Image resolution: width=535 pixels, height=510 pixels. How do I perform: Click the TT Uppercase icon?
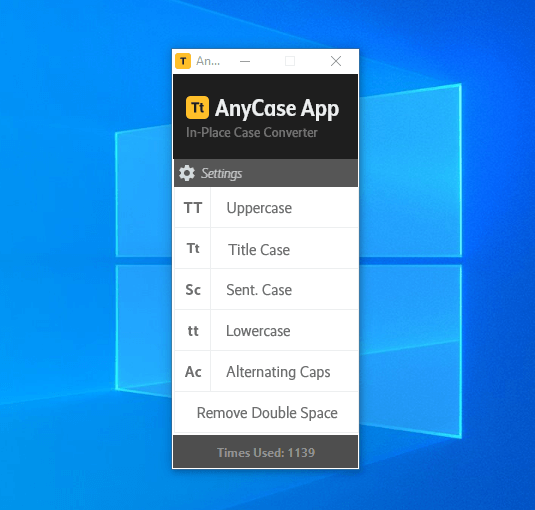coord(193,208)
